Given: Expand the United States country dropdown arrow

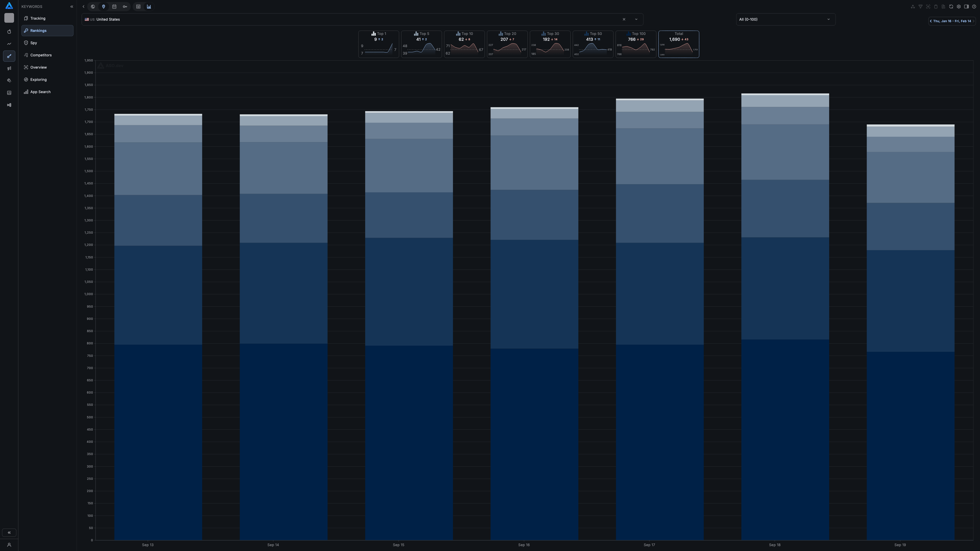Looking at the screenshot, I should coord(636,19).
